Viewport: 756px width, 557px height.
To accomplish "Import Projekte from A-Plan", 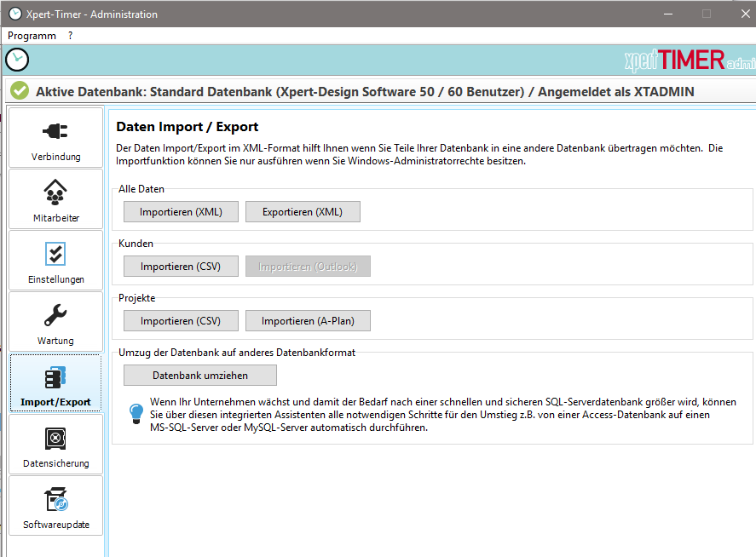I will tap(308, 320).
